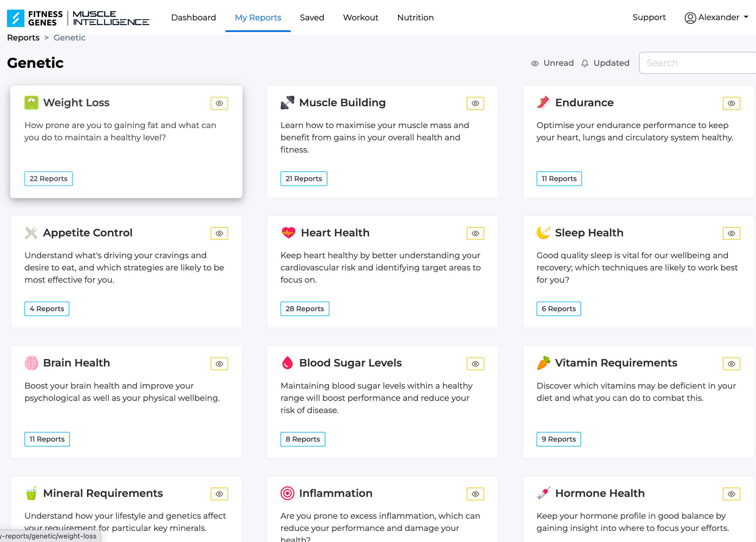Go to Reports breadcrumb link
Image resolution: width=756 pixels, height=542 pixels.
[23, 38]
